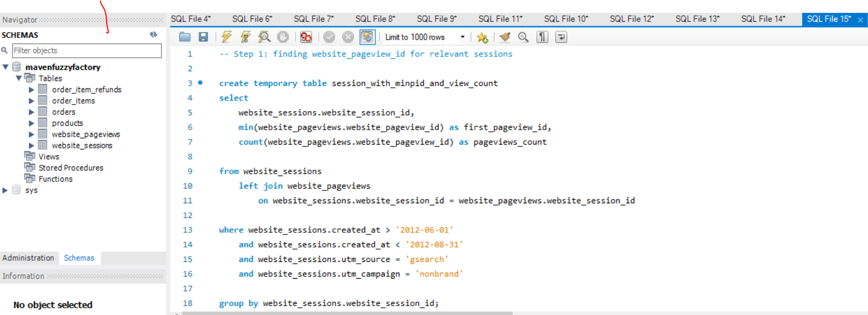Beautify the query with the broom icon
868x315 pixels.
coord(505,37)
